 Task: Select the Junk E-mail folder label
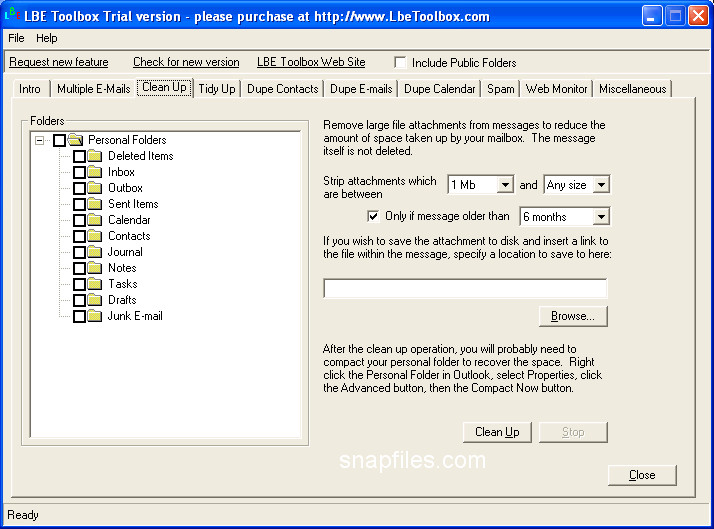click(x=135, y=316)
